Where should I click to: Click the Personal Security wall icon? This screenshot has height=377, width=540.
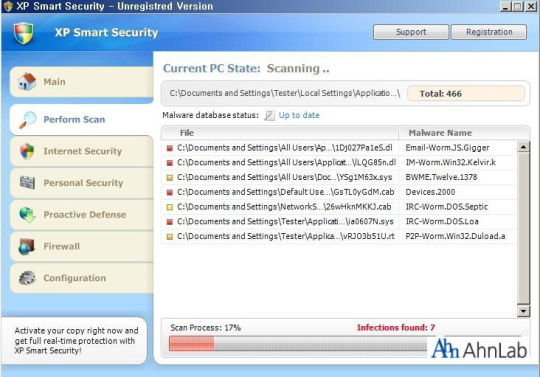click(27, 182)
